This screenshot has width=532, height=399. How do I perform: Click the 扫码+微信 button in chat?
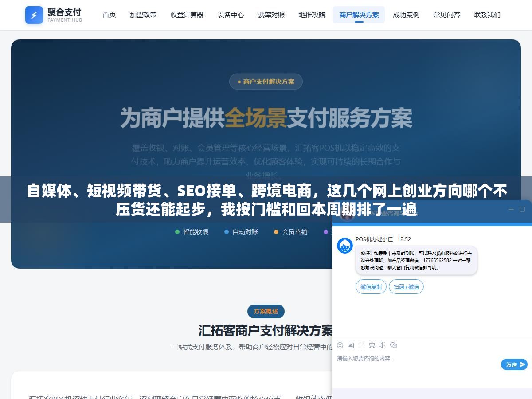[406, 287]
